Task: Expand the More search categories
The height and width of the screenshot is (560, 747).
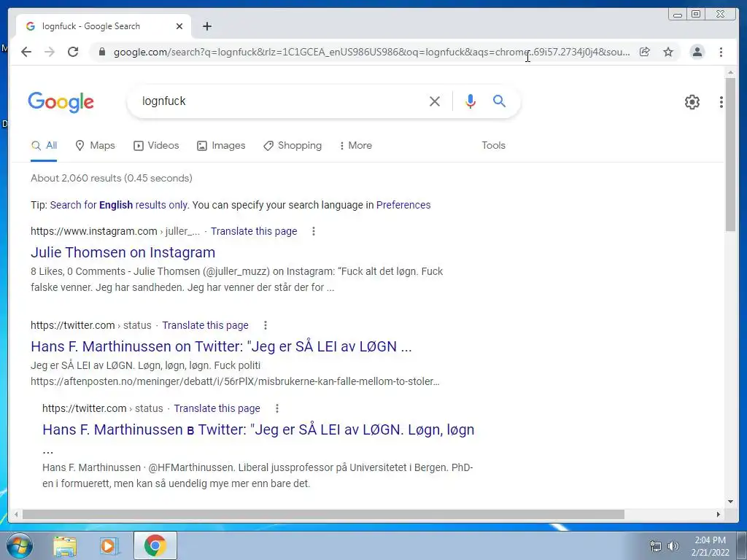Action: pyautogui.click(x=355, y=146)
